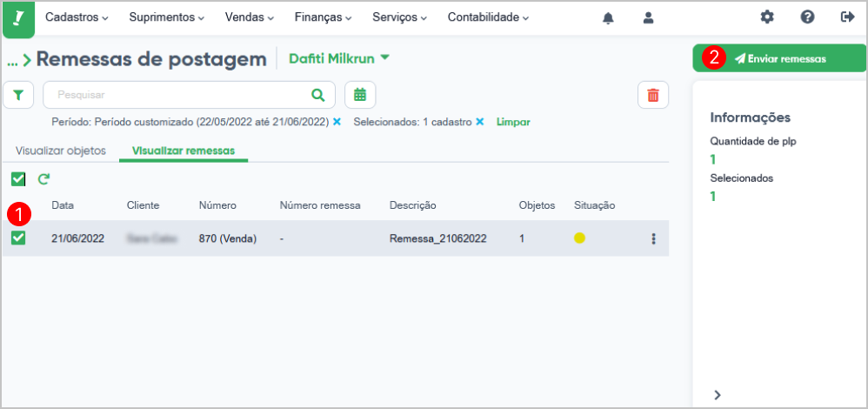Remove the Período filter with X

tap(337, 121)
